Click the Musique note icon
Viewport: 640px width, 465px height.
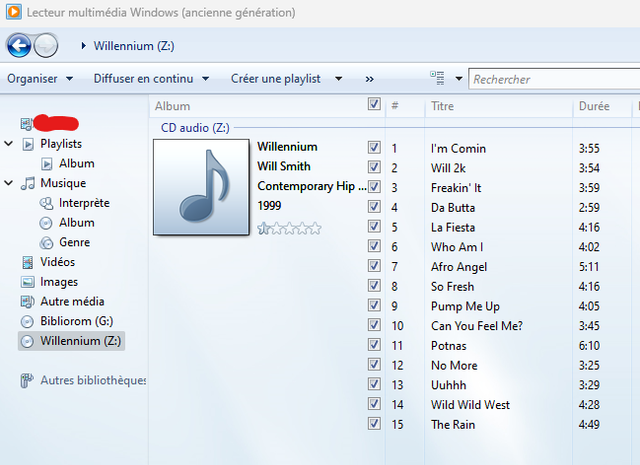click(x=28, y=183)
